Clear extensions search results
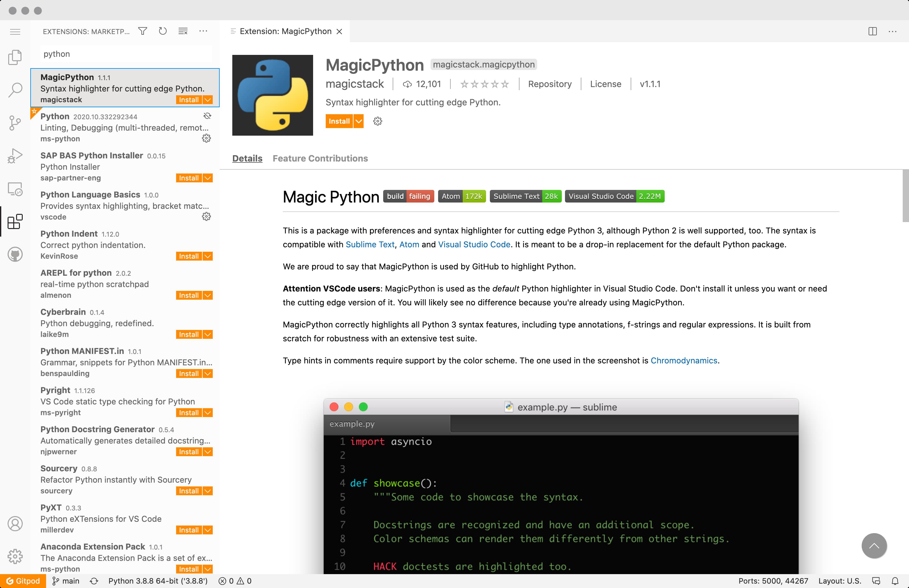The width and height of the screenshot is (909, 588). click(x=183, y=31)
